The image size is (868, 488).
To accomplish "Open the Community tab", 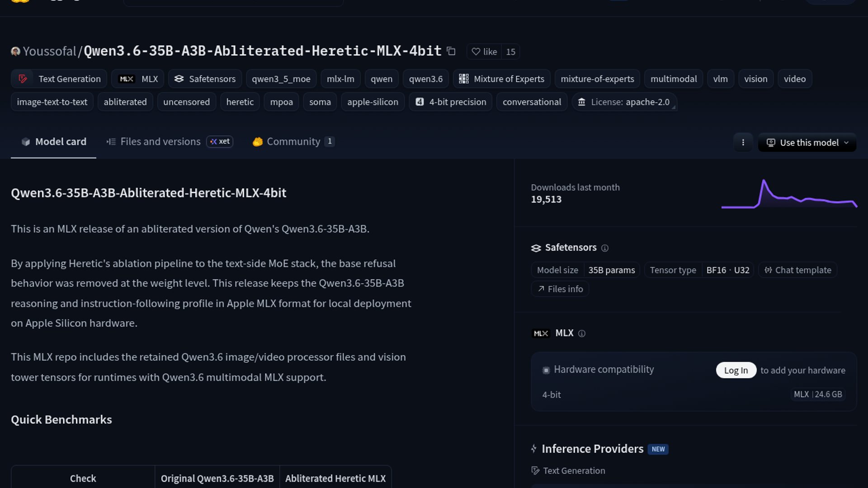I will click(x=293, y=142).
